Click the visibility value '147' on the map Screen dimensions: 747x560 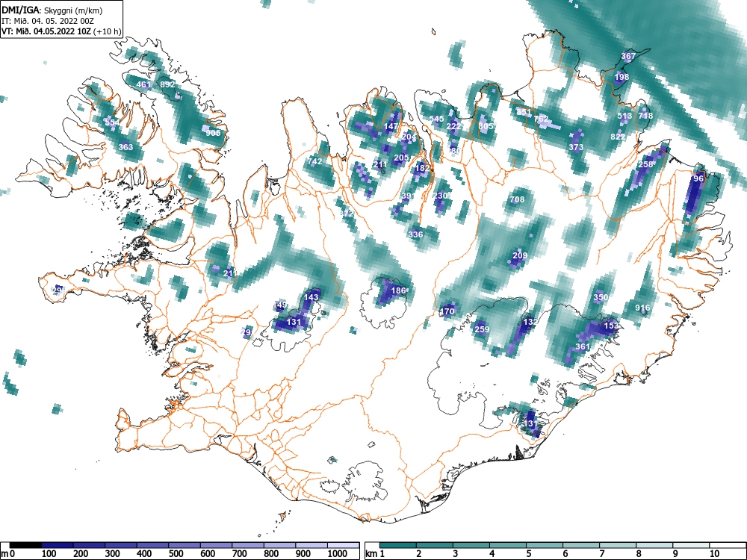(x=391, y=127)
